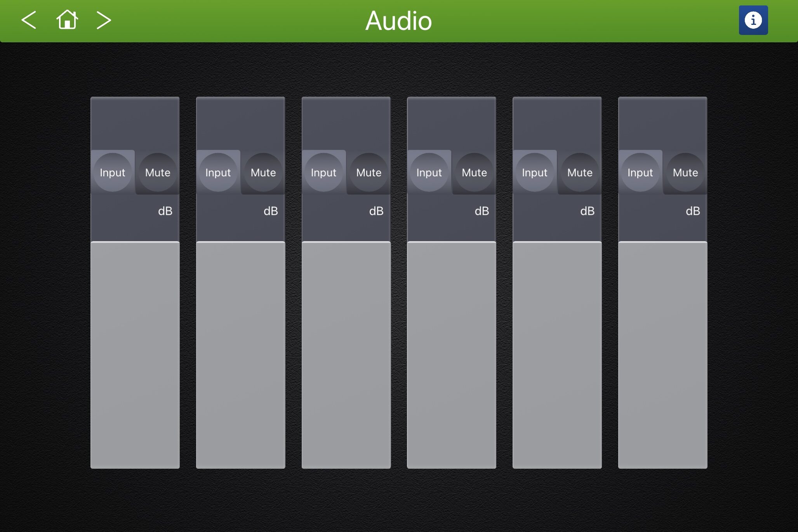The width and height of the screenshot is (798, 532).
Task: Toggle Mute on the fourth channel
Action: point(474,172)
